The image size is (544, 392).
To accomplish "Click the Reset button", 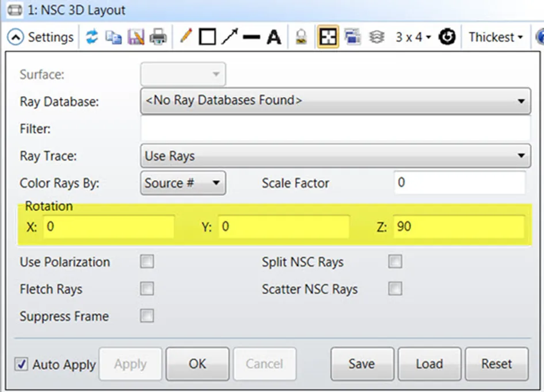I will (497, 364).
